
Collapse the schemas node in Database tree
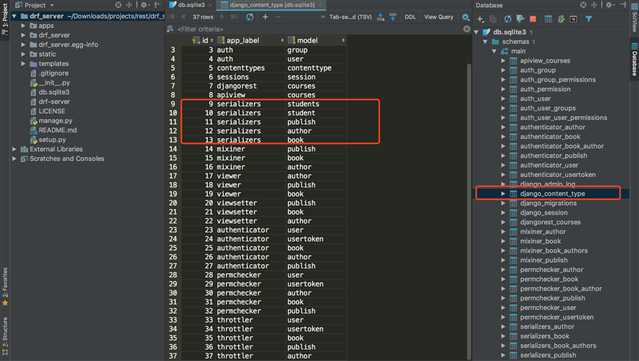[485, 42]
